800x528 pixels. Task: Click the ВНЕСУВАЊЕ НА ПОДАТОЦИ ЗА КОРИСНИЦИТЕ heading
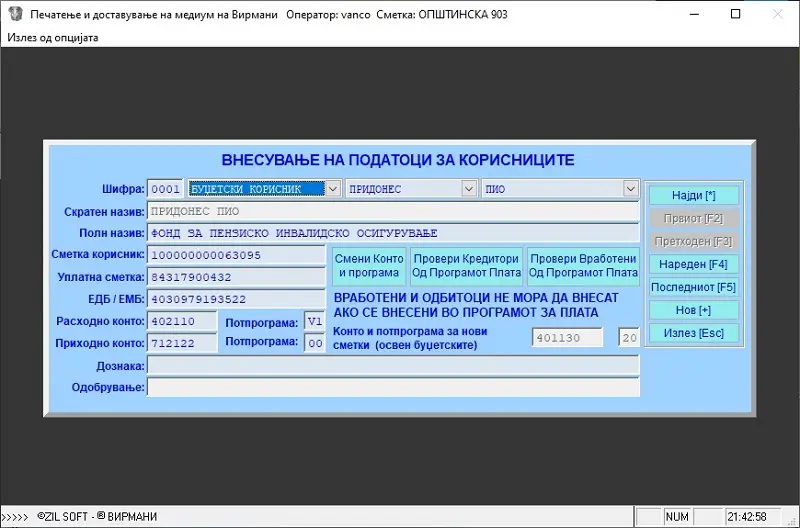[398, 160]
